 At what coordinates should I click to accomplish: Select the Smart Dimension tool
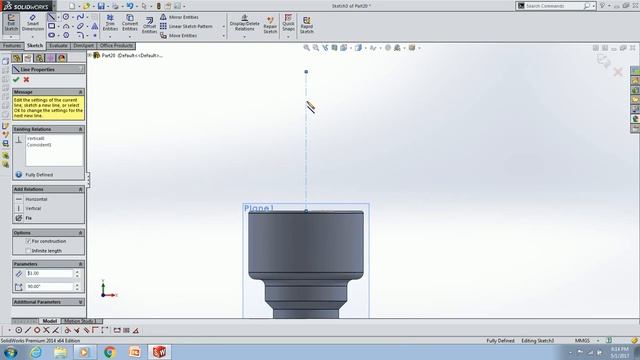click(x=33, y=23)
